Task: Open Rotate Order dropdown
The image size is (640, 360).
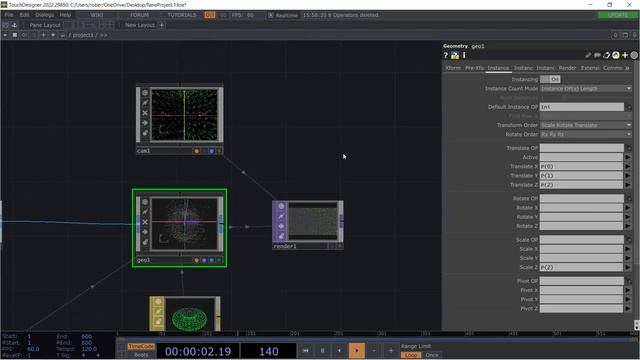Action: (586, 134)
